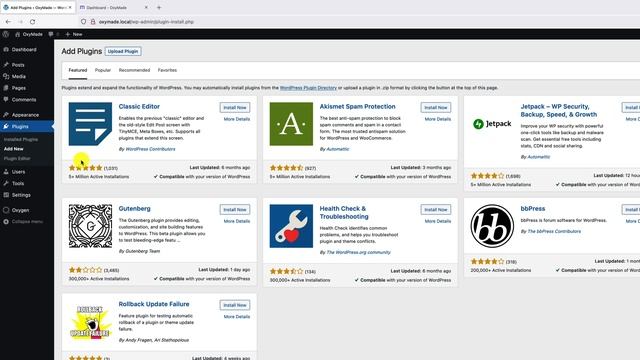Open a new browser tab

click(159, 7)
